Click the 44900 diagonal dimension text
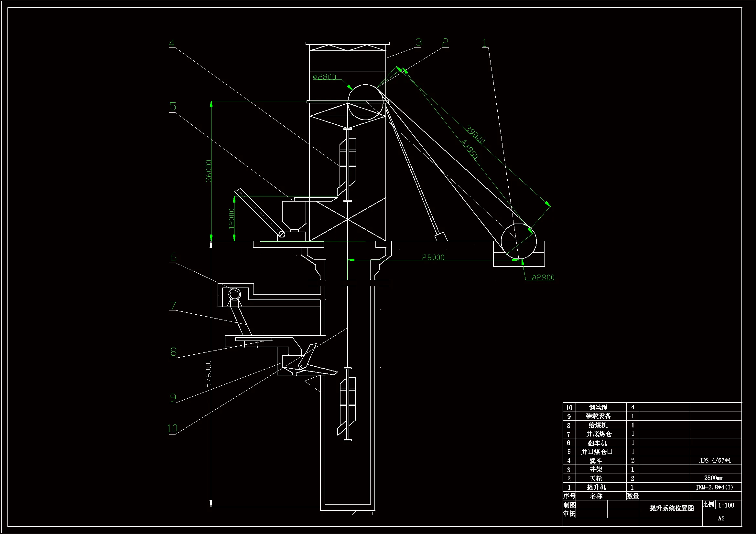Image resolution: width=756 pixels, height=534 pixels. click(470, 149)
